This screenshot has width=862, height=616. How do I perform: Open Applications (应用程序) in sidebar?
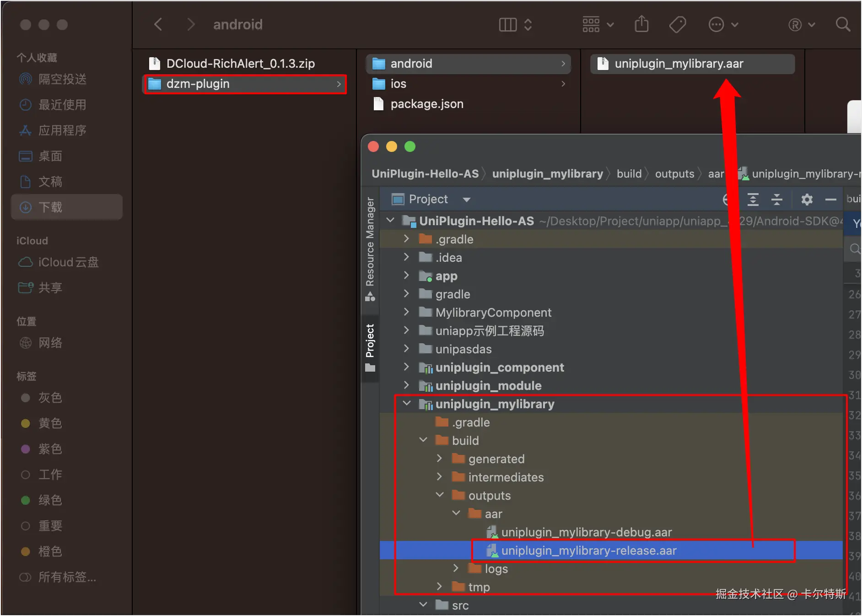tap(67, 130)
